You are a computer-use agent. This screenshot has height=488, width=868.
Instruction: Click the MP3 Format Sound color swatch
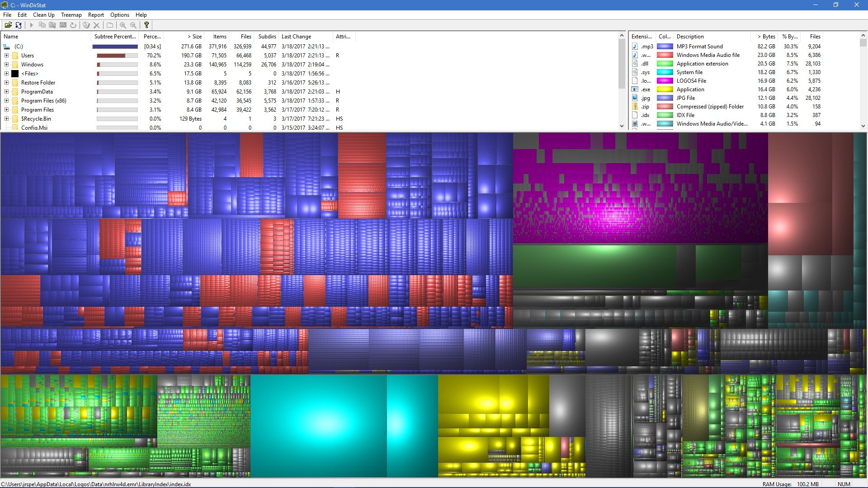tap(665, 47)
